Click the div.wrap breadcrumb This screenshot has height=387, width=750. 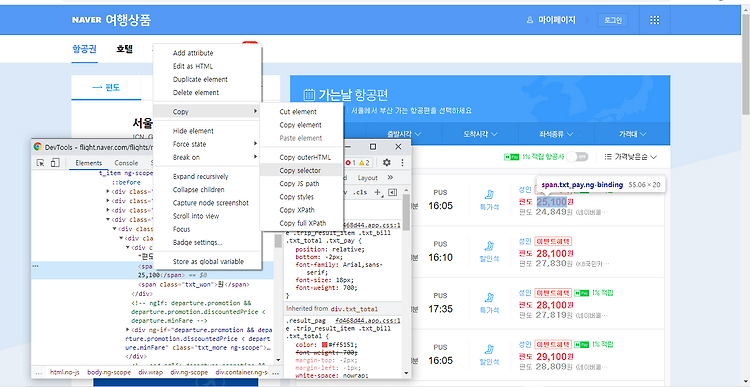tap(151, 372)
